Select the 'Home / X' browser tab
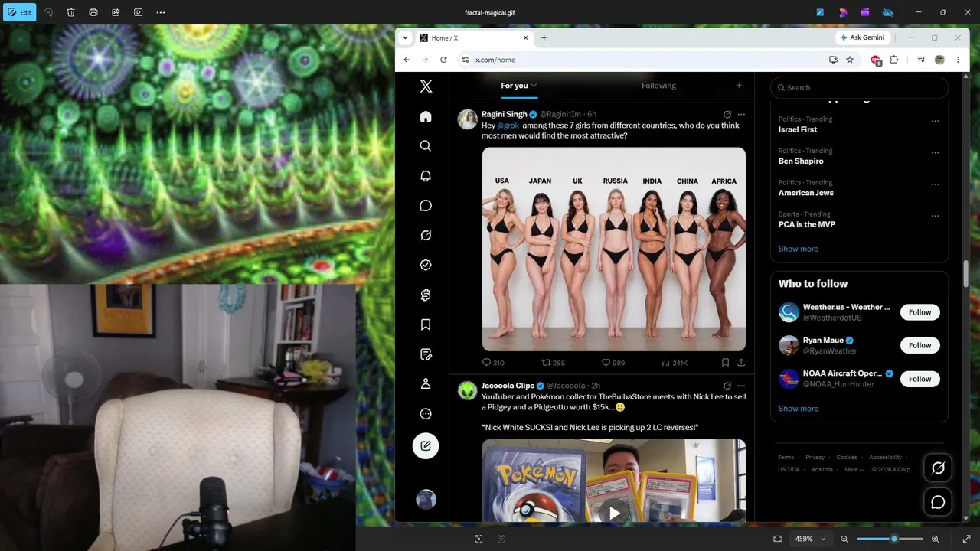The width and height of the screenshot is (980, 551). [x=475, y=37]
